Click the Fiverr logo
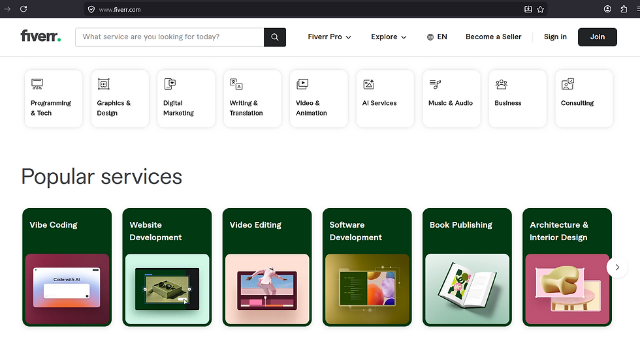Screen dimensions: 640x364 (40, 37)
